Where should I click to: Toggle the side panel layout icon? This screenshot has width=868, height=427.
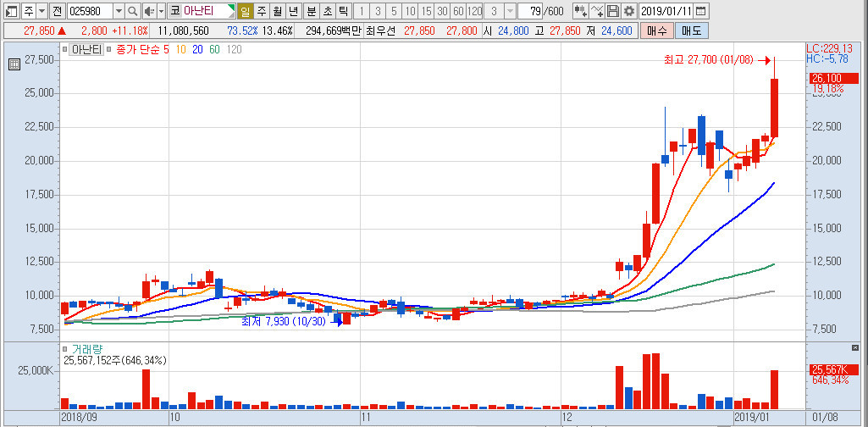(11, 10)
